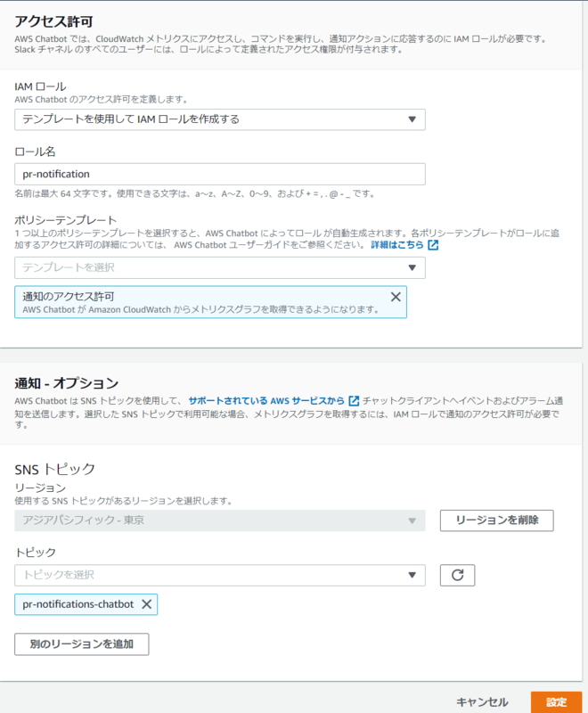Image resolution: width=588 pixels, height=713 pixels.
Task: Click the リージョンを削除 button
Action: point(496,520)
